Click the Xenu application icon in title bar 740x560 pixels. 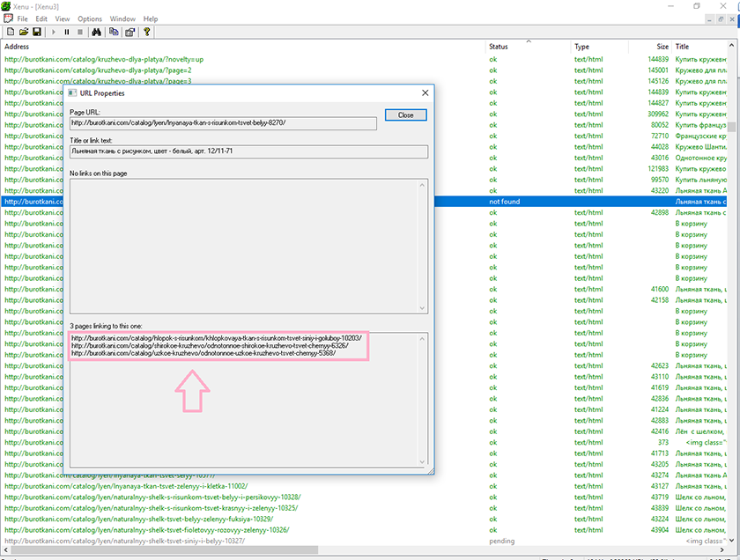(5, 7)
